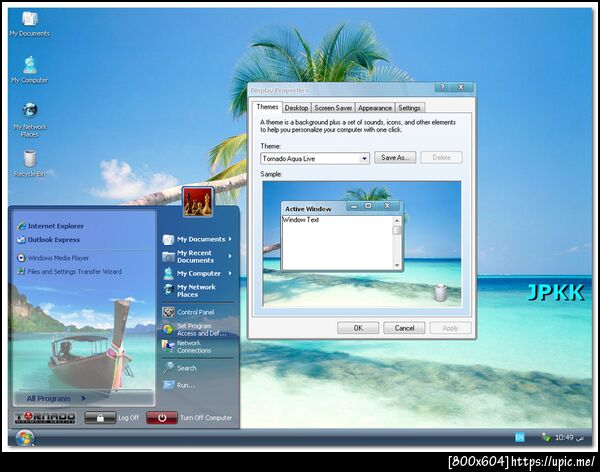Expand the My Computer submenu arrow
The width and height of the screenshot is (600, 472).
tap(230, 273)
